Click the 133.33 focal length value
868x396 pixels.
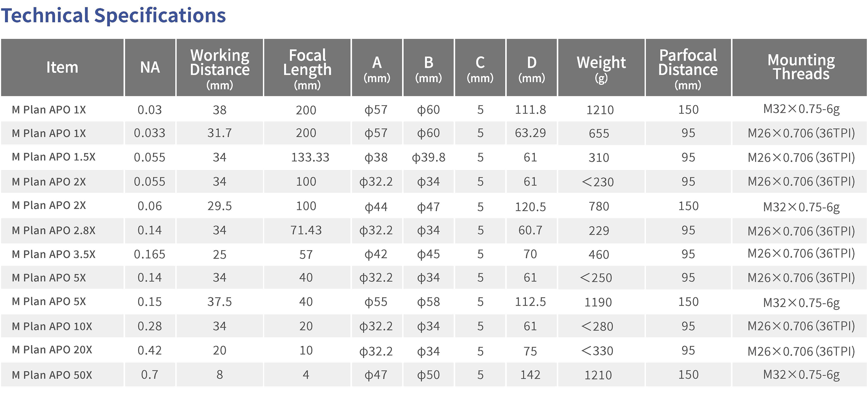[310, 157]
